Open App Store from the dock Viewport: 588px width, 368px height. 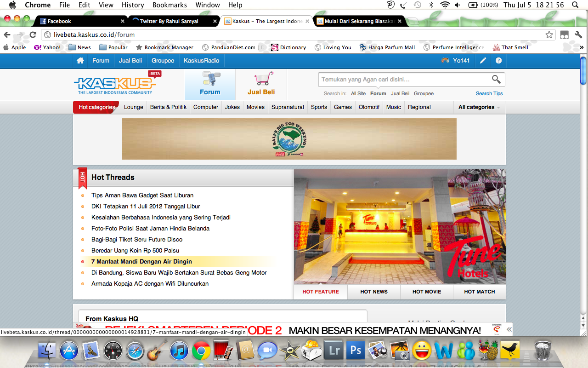(69, 351)
